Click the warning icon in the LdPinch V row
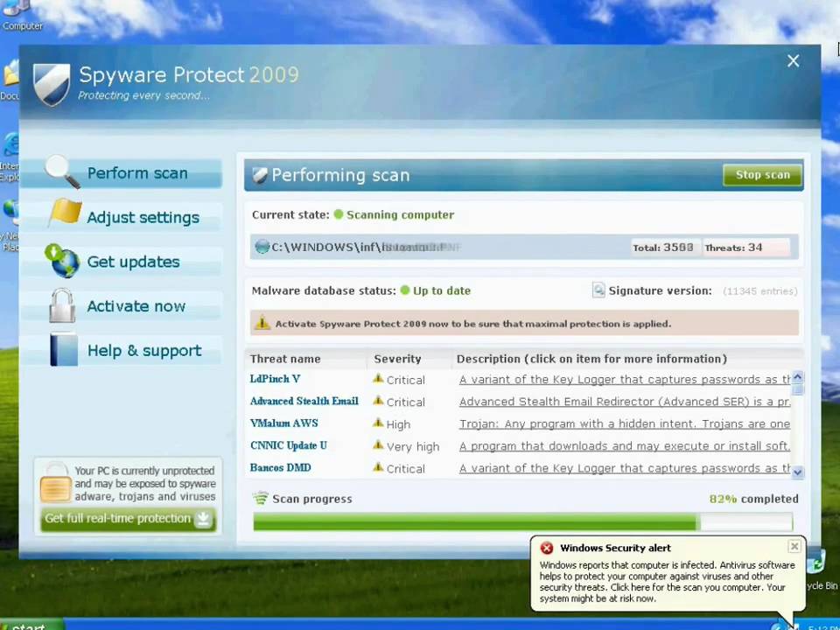Image resolution: width=840 pixels, height=630 pixels. [378, 379]
